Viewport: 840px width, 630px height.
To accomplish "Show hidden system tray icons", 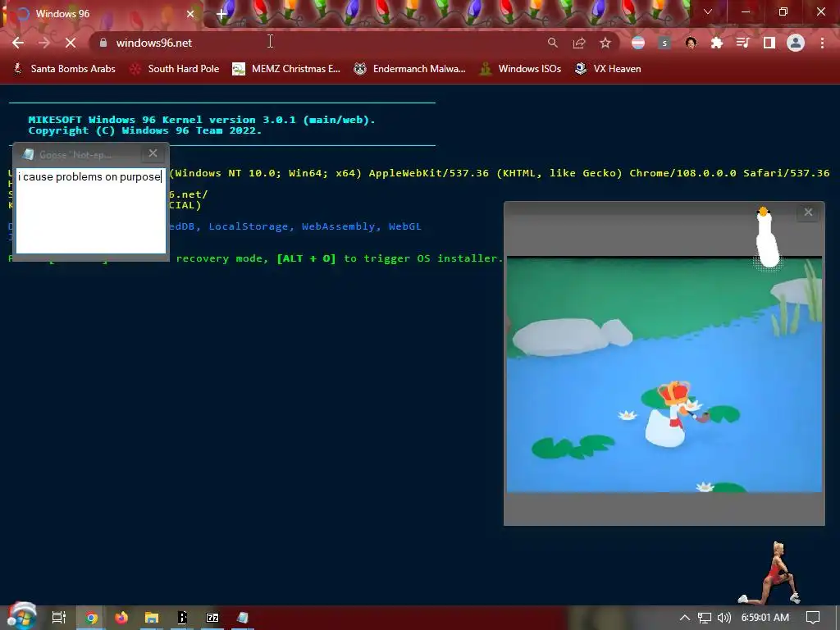I will coord(685,618).
